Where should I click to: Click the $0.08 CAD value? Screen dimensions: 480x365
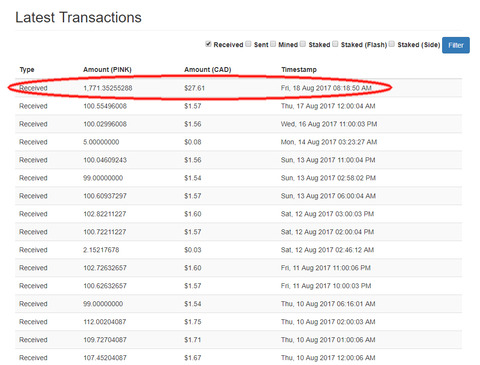pyautogui.click(x=193, y=142)
